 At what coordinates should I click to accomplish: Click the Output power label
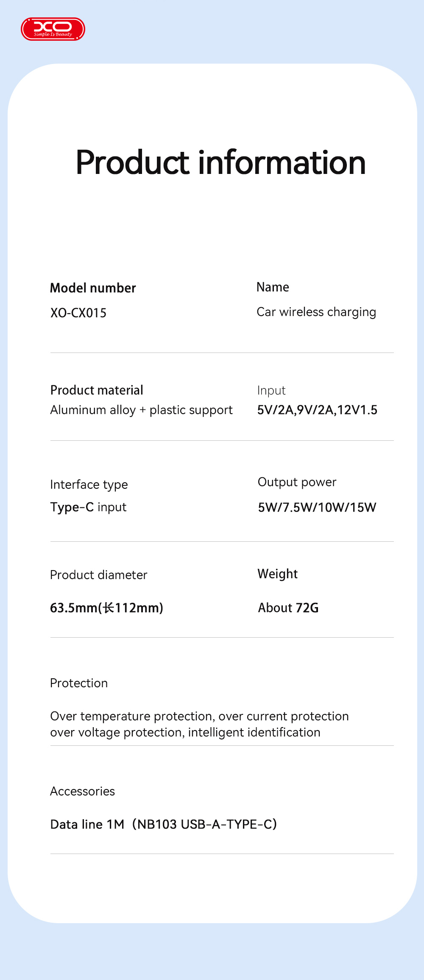[297, 482]
